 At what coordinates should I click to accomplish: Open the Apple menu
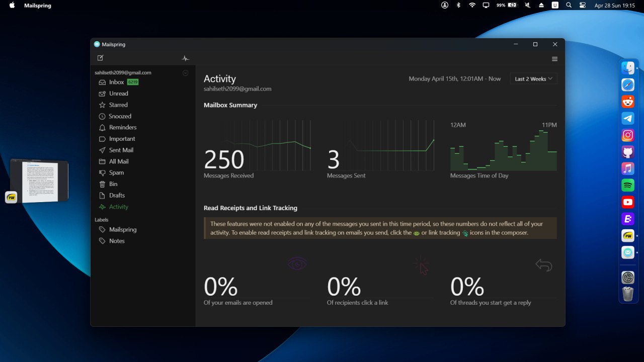pos(12,6)
